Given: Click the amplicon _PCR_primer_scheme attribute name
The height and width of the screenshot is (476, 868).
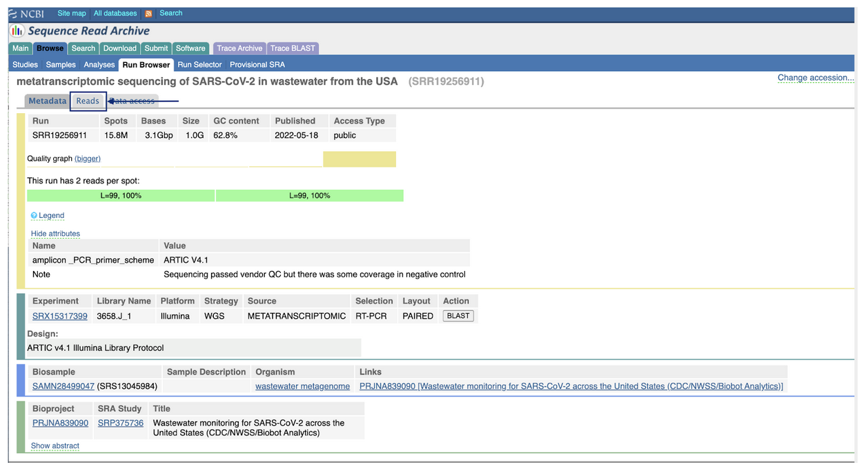Looking at the screenshot, I should (93, 260).
